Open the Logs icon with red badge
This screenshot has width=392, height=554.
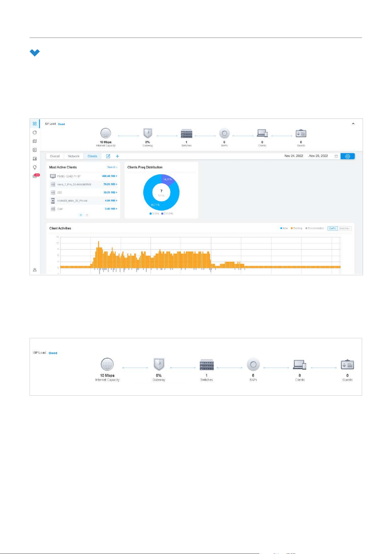coord(36,176)
